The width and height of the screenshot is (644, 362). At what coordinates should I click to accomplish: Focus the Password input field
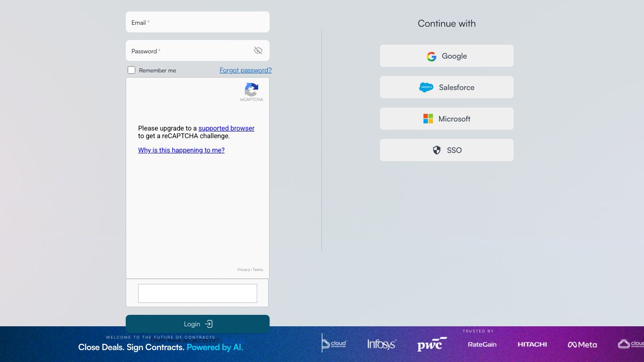198,50
